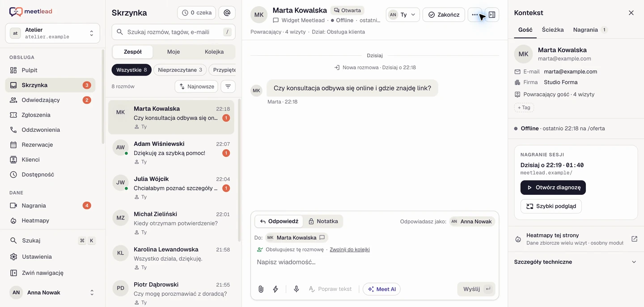Open the inbox filter icon button
This screenshot has width=644, height=307.
coord(228,86)
